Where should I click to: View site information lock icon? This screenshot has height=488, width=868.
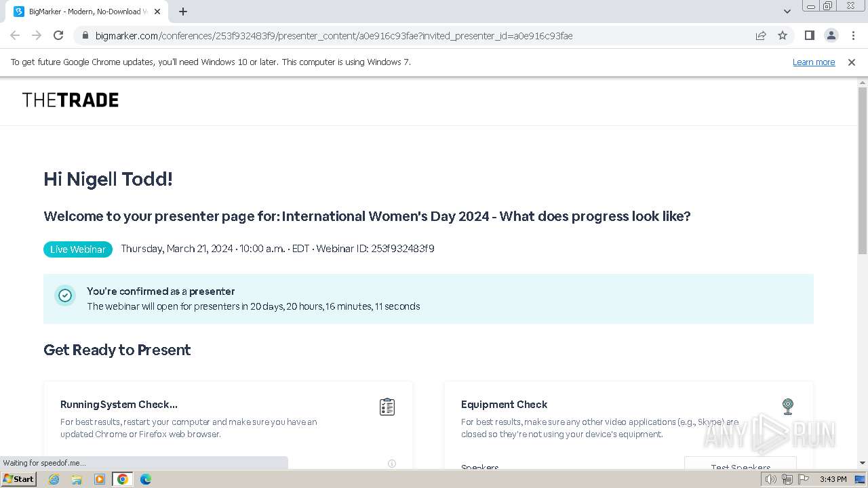tap(85, 35)
